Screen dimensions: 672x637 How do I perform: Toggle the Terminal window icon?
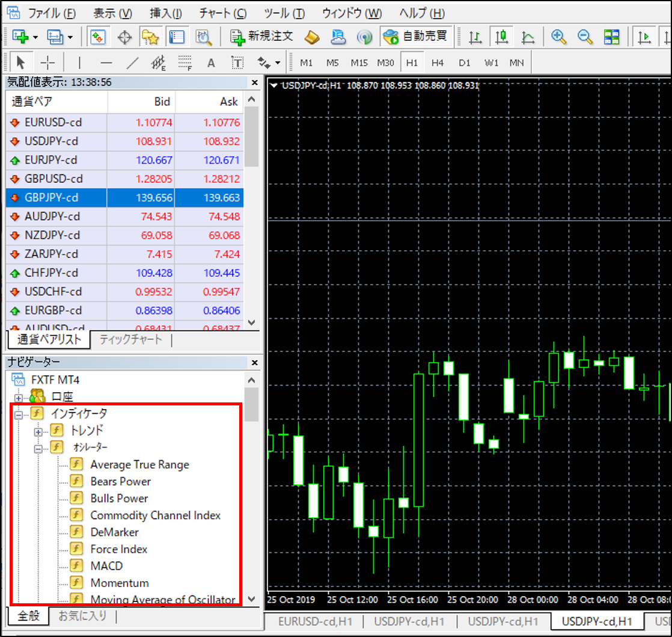(177, 37)
